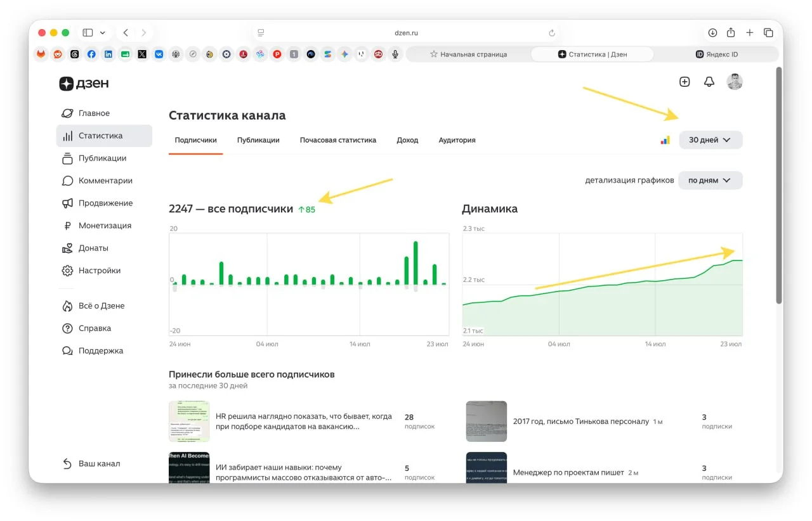Screen dimensions: 812x521
Task: Select the Почасовая статистика tab
Action: click(338, 140)
